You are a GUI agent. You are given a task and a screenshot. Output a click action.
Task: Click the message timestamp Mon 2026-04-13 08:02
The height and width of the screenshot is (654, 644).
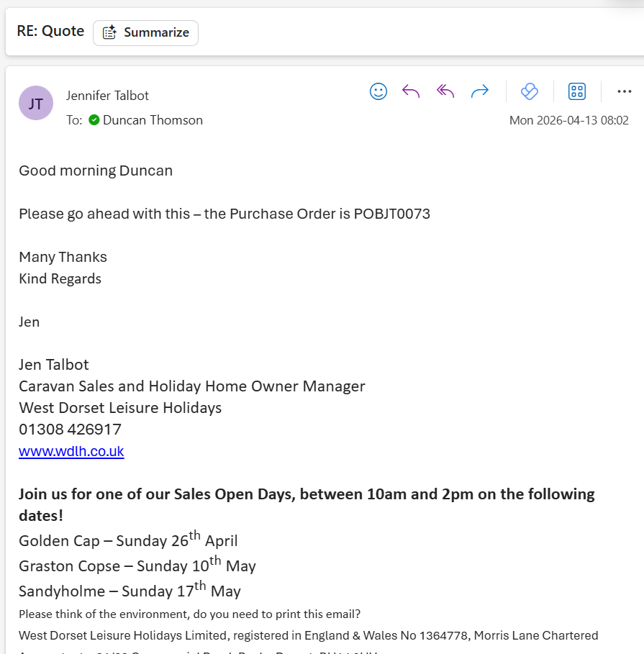tap(568, 120)
